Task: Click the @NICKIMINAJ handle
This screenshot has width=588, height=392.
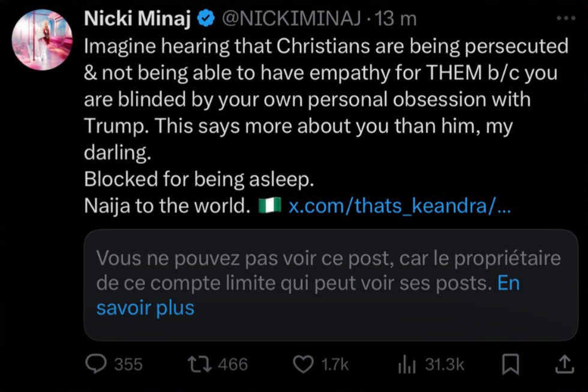Action: pyautogui.click(x=292, y=19)
